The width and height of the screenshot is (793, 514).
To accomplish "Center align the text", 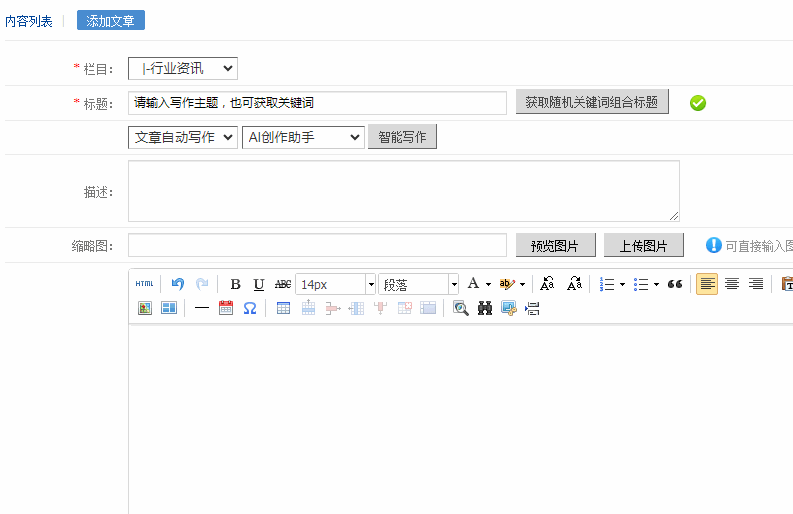I will pyautogui.click(x=732, y=284).
